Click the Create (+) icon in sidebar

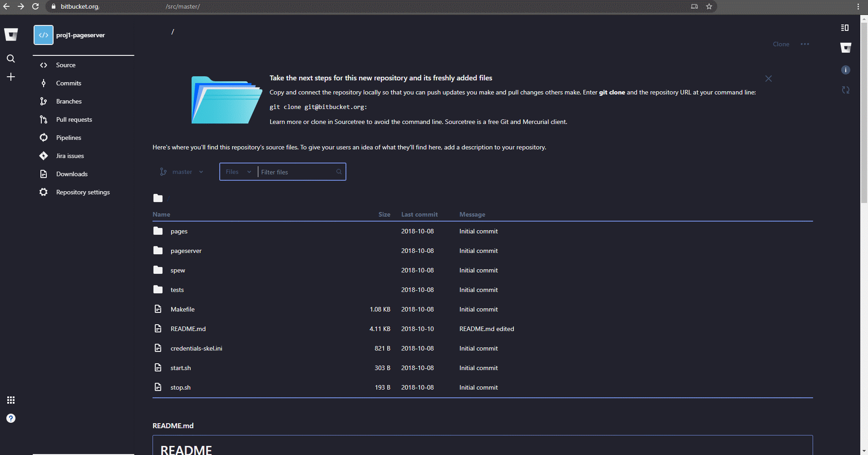click(10, 77)
